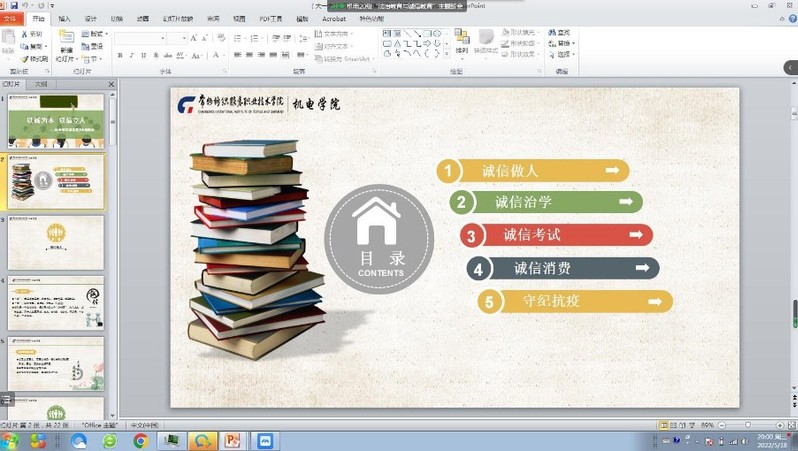Center-align the paragraph text
798x451 pixels.
click(249, 54)
